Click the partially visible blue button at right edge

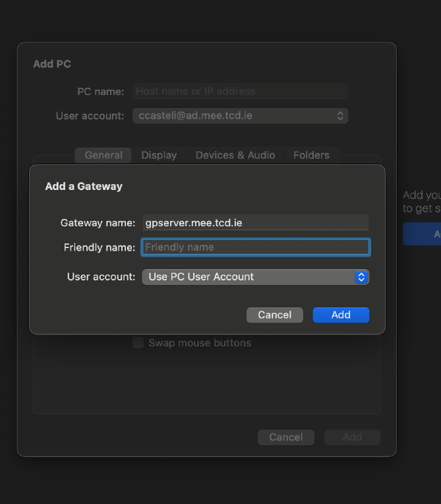pyautogui.click(x=423, y=234)
